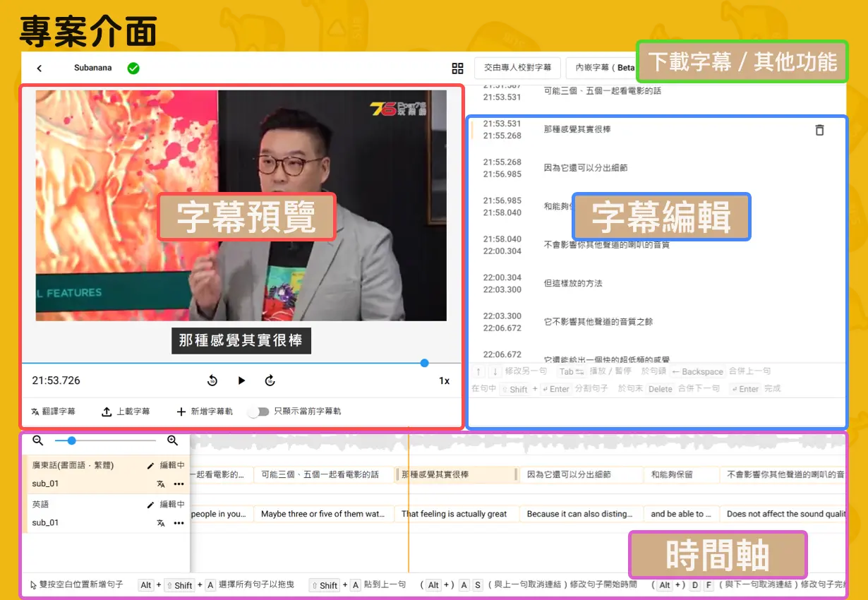Image resolution: width=868 pixels, height=600 pixels.
Task: Zoom out the timeline with magnifier icon
Action: (x=38, y=440)
